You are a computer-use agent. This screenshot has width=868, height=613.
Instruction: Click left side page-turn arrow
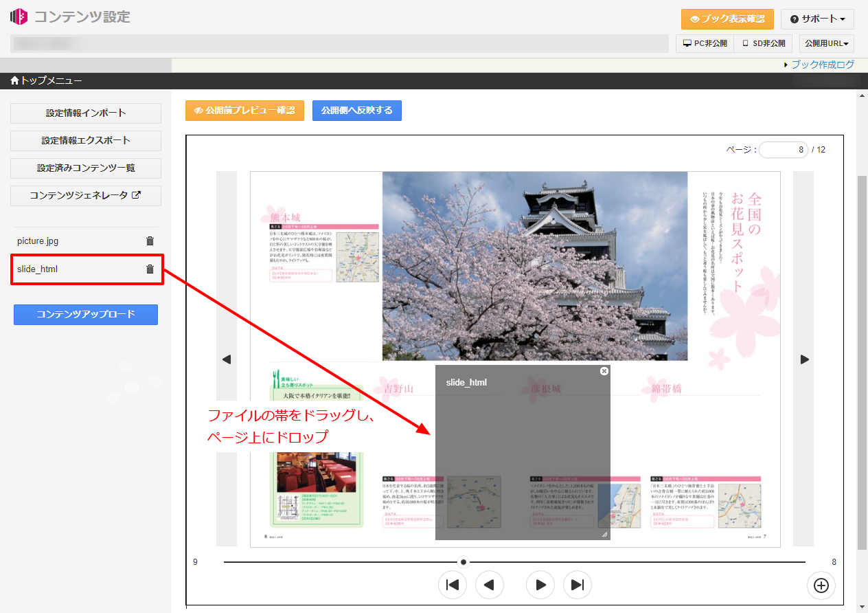click(227, 359)
